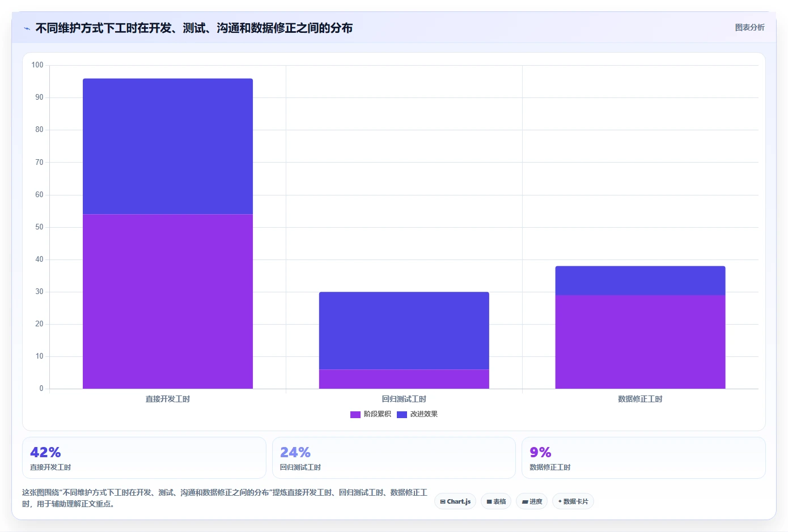Click the y-axis value 50
The height and width of the screenshot is (532, 788).
click(39, 227)
